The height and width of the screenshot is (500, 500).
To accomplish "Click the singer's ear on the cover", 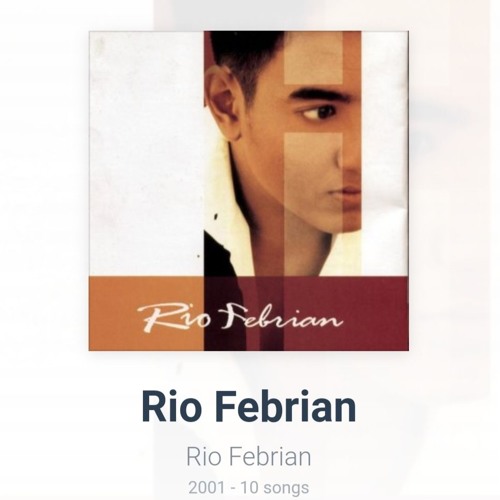I will pos(223,102).
